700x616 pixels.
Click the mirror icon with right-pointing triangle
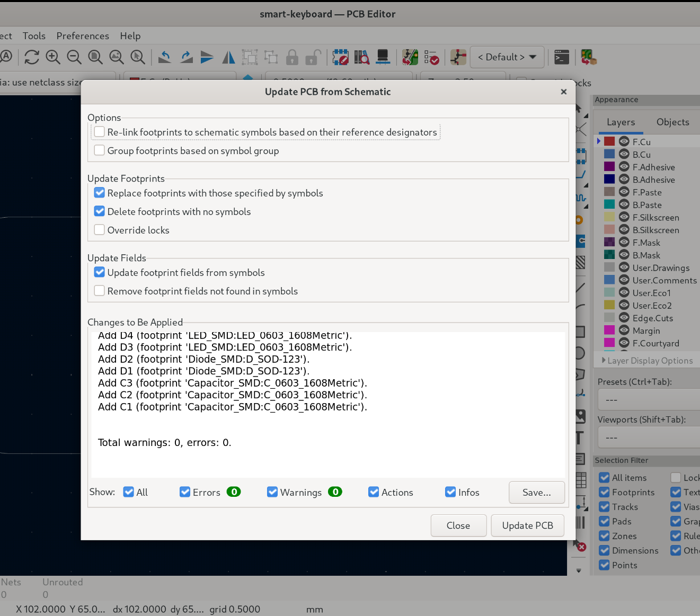pyautogui.click(x=207, y=57)
